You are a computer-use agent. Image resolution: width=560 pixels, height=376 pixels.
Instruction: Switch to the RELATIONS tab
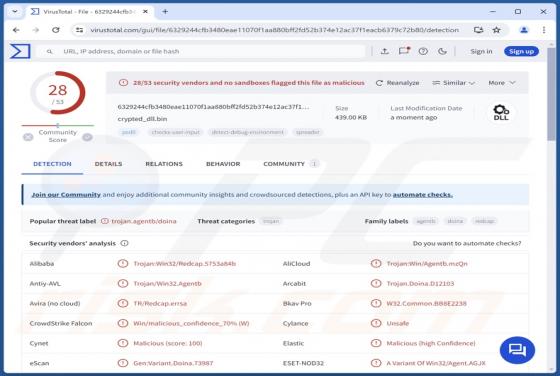coord(164,164)
